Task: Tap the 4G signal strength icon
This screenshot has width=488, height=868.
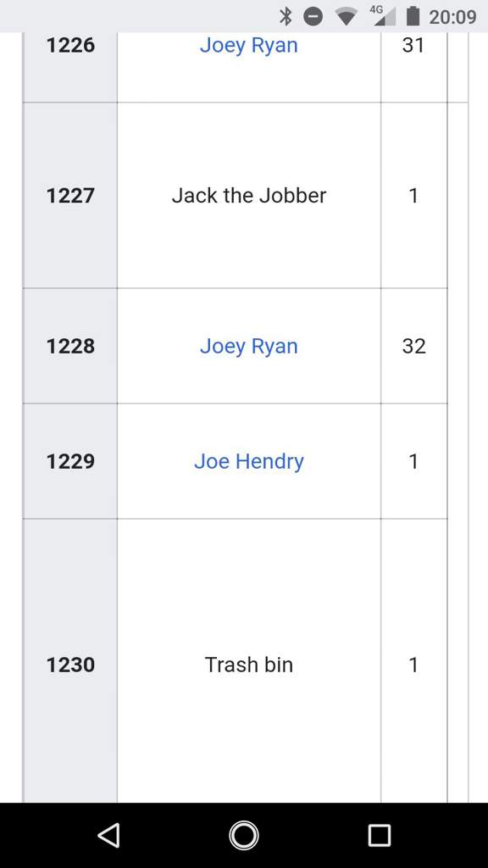Action: [383, 16]
